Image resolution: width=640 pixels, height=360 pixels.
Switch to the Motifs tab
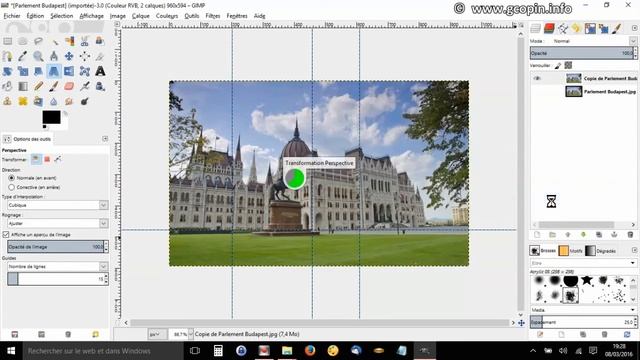pyautogui.click(x=571, y=251)
